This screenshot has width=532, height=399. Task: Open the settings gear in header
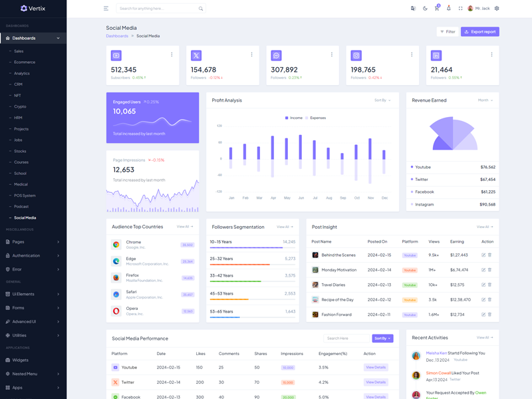tap(497, 9)
